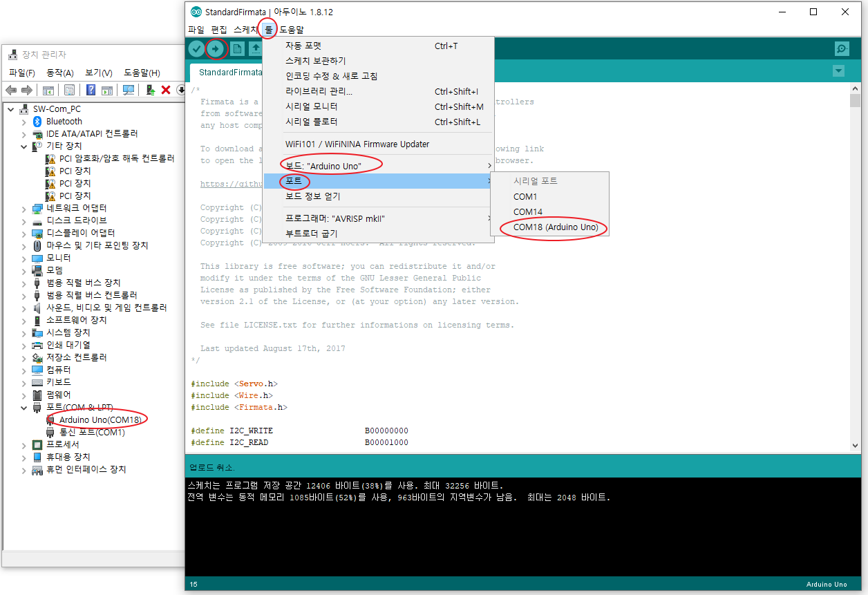Screen dimensions: 868x595
Task: Collapse the SW-Com_PC root node
Action: 10,109
